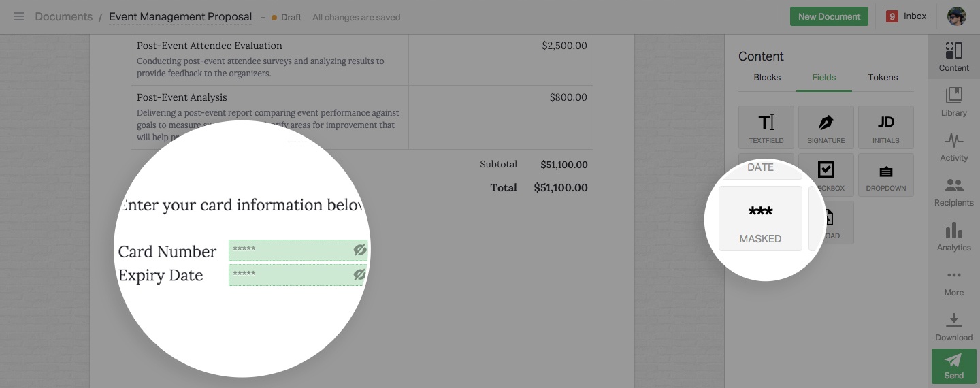Click the Event Management Proposal title
This screenshot has width=980, height=388.
point(180,17)
